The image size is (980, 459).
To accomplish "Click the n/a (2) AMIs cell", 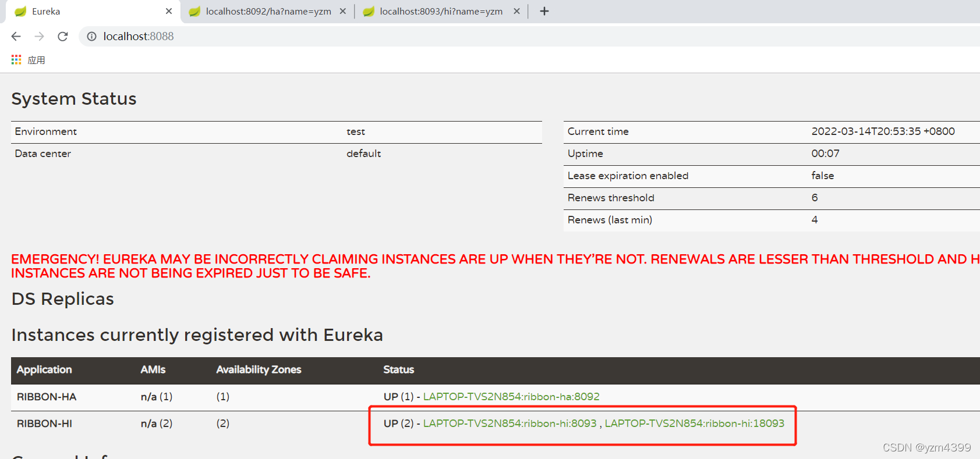I will pos(157,424).
